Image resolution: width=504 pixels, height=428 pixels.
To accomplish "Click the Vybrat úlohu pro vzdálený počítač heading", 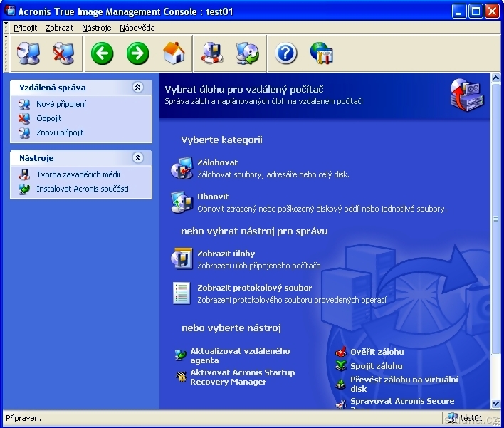I will click(x=244, y=89).
